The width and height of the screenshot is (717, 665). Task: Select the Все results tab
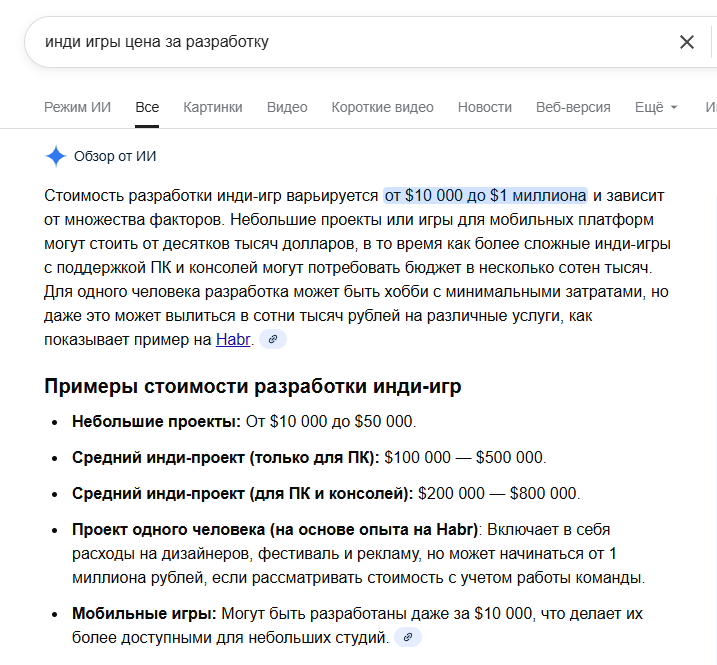(147, 107)
